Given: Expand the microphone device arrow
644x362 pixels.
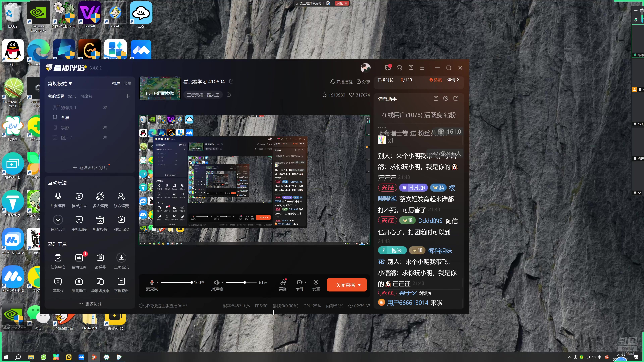Looking at the screenshot, I should click(x=157, y=283).
